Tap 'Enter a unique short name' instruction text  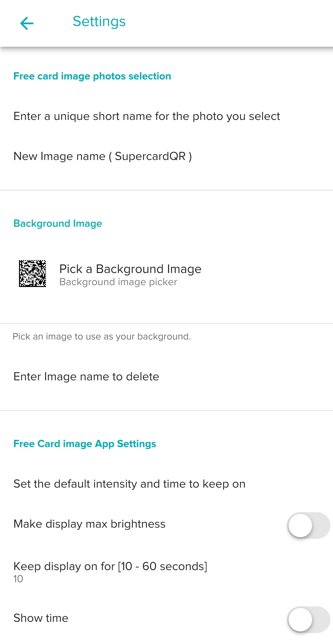click(147, 116)
